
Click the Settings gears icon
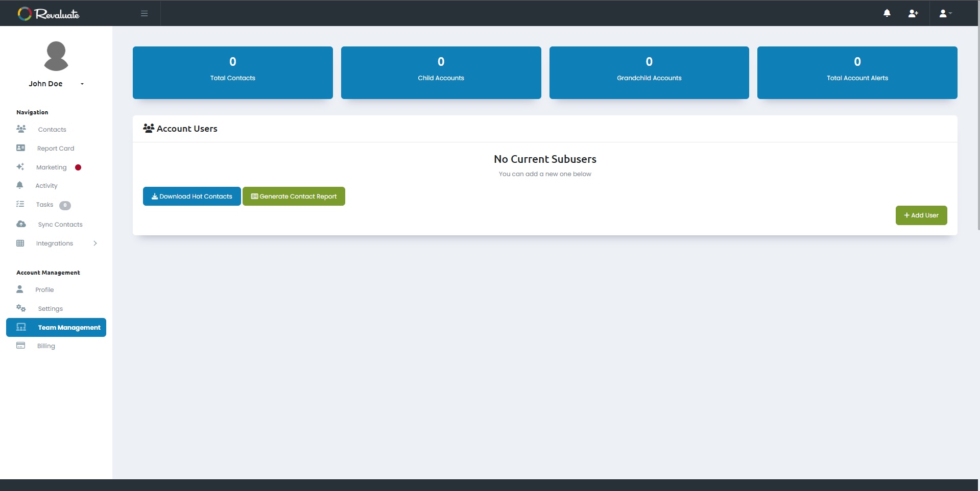point(21,308)
